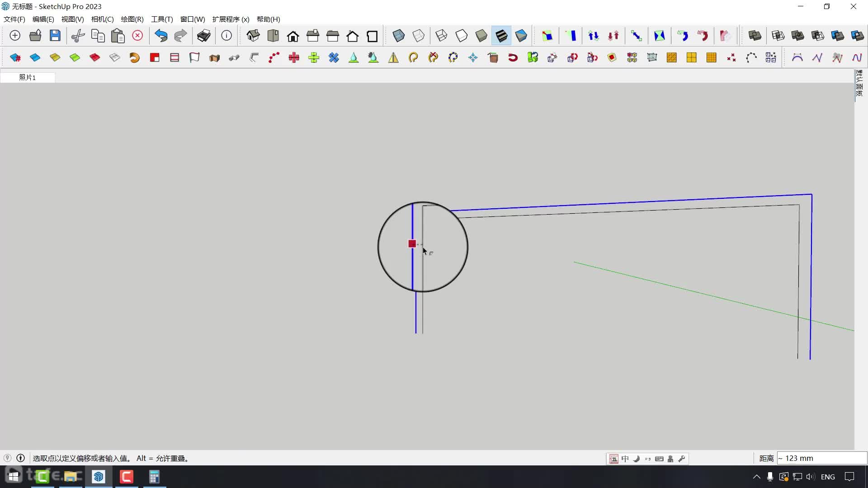Open the 工具(T) menu
The width and height of the screenshot is (868, 488).
[162, 19]
